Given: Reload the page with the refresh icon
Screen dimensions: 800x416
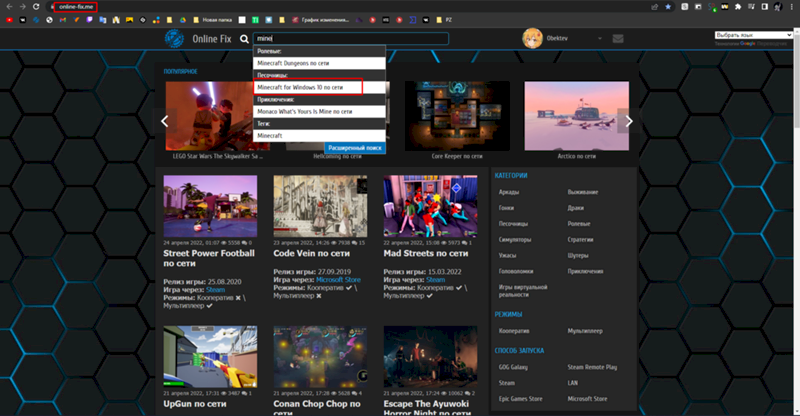Looking at the screenshot, I should [x=36, y=7].
